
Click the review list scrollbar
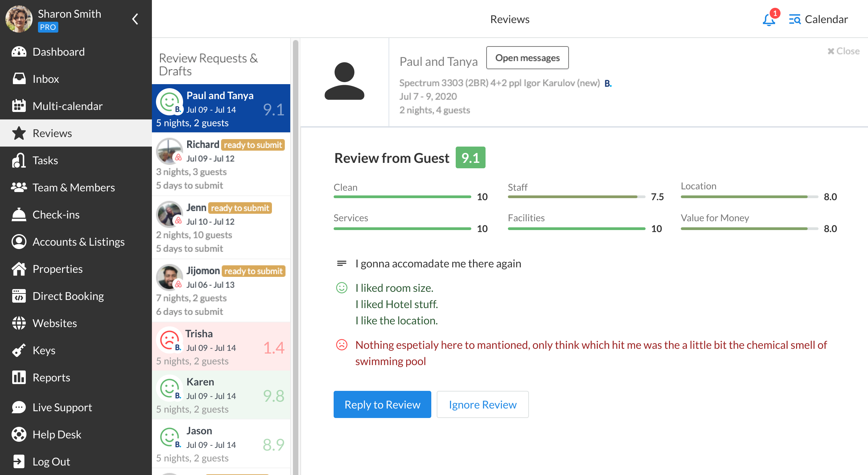click(x=295, y=237)
